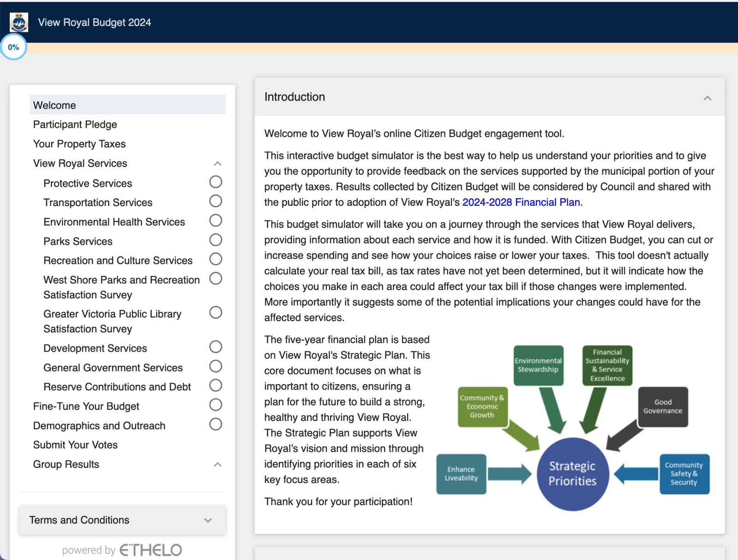The height and width of the screenshot is (560, 738).
Task: Open Submit Your Votes
Action: click(75, 445)
